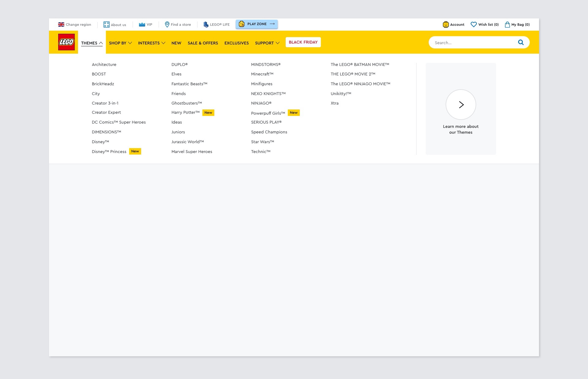
Task: Select THE LEGO MOVIE 2 theme
Action: click(x=353, y=74)
